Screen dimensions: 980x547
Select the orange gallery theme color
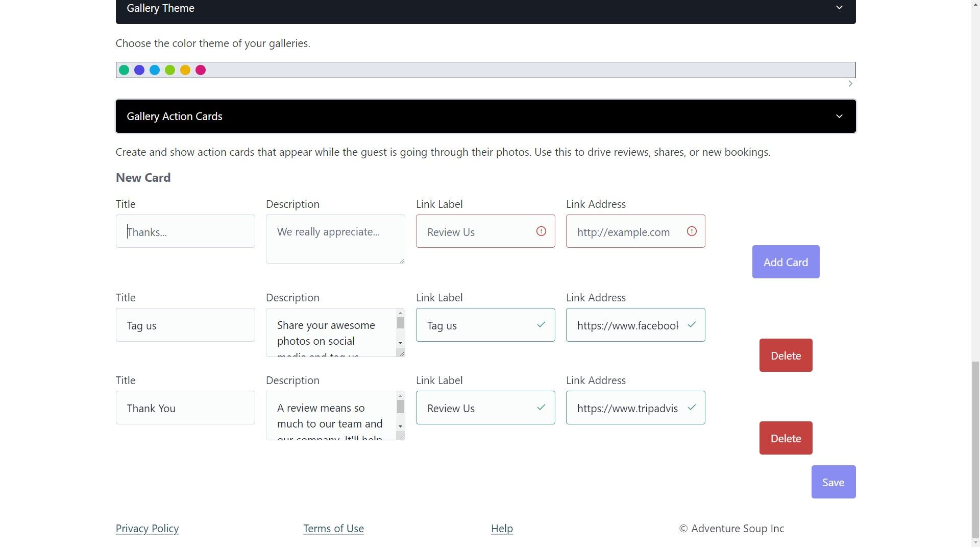click(x=185, y=70)
